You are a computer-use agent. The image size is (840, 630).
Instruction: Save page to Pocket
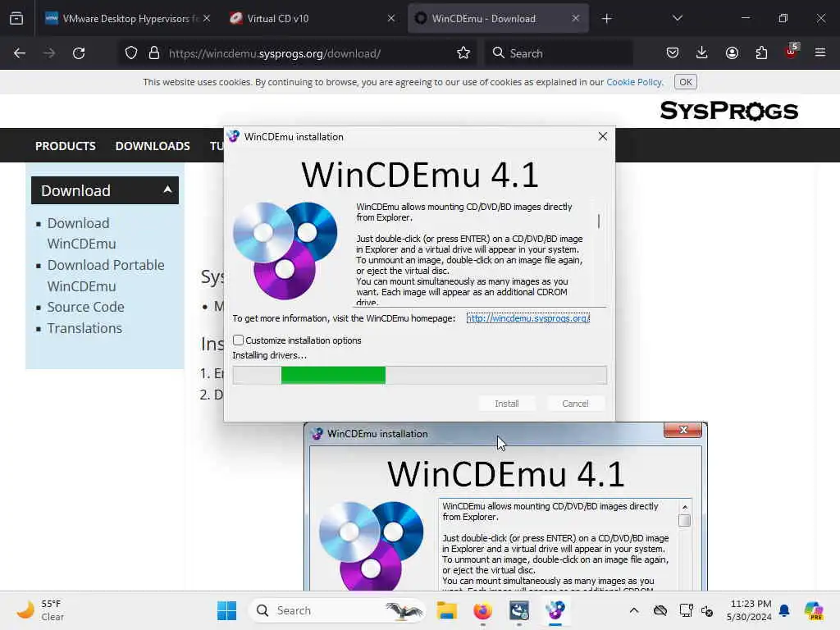point(673,53)
